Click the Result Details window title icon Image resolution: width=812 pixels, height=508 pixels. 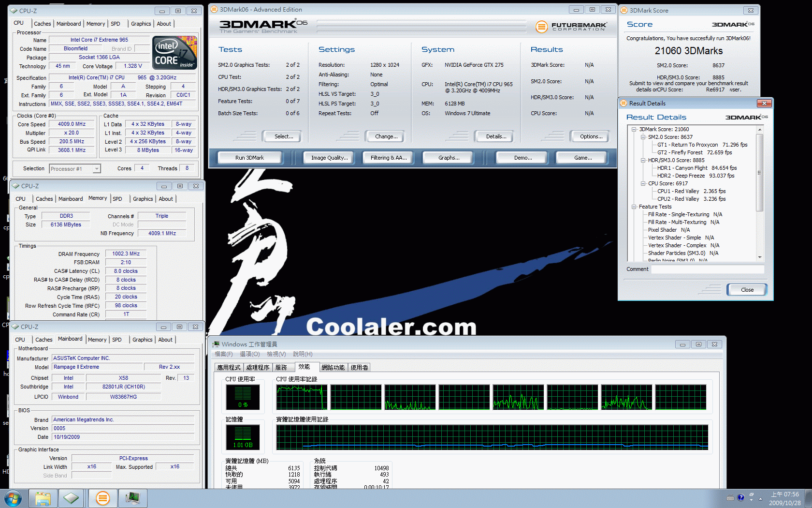[x=623, y=103]
